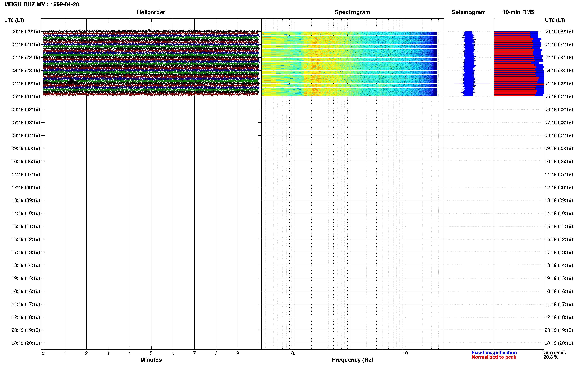This screenshot has width=588, height=368.
Task: Select the 'Seismogram' panel heading
Action: pos(468,12)
